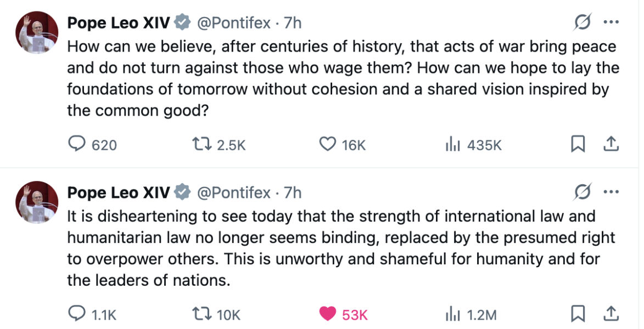Reply to the 'acts of war' tweet
644x329 pixels.
point(77,144)
